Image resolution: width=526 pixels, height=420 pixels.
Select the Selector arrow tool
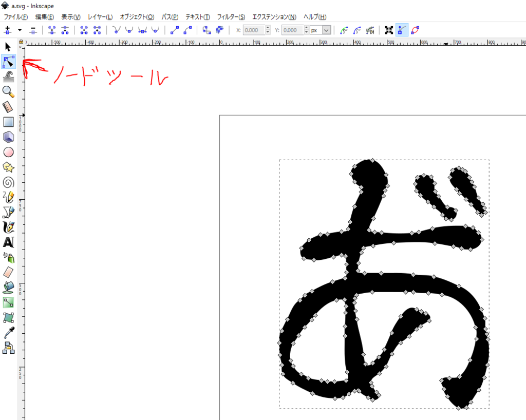(8, 47)
